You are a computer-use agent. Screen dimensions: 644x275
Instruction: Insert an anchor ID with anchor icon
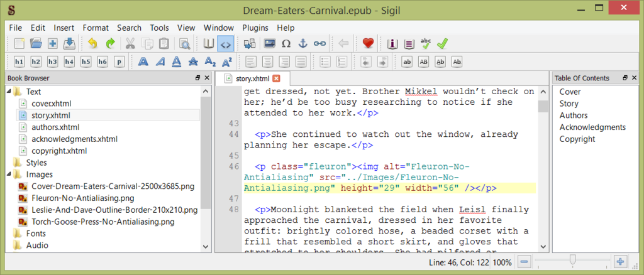click(x=303, y=43)
